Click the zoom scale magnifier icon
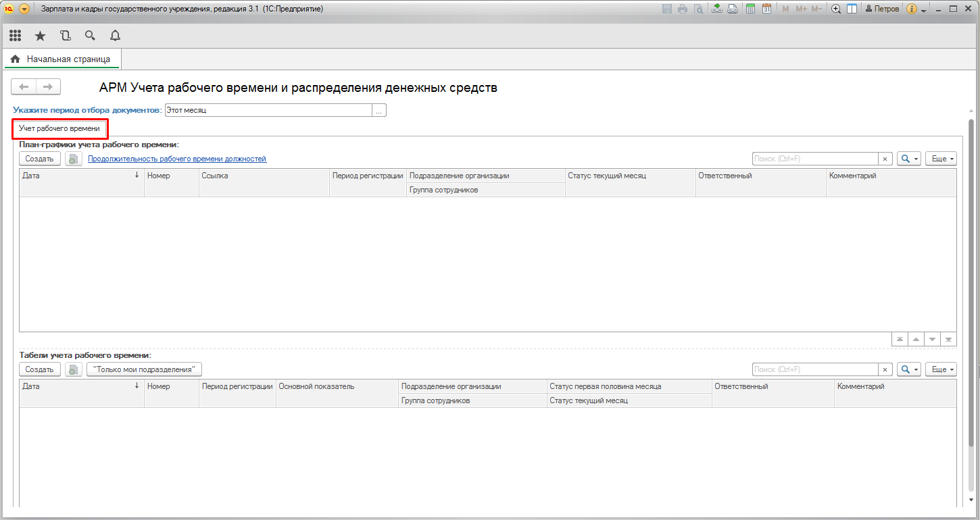 click(835, 9)
